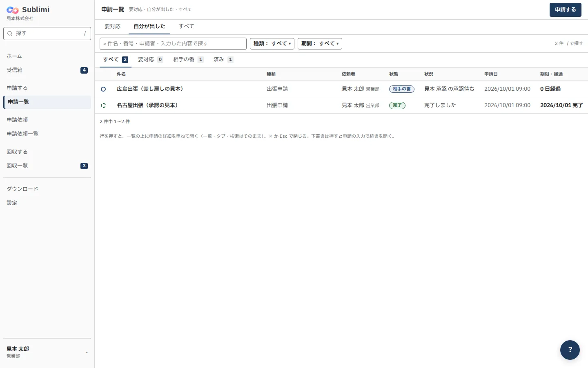Go to ホーム in the sidebar
This screenshot has width=588, height=368.
tap(47, 56)
